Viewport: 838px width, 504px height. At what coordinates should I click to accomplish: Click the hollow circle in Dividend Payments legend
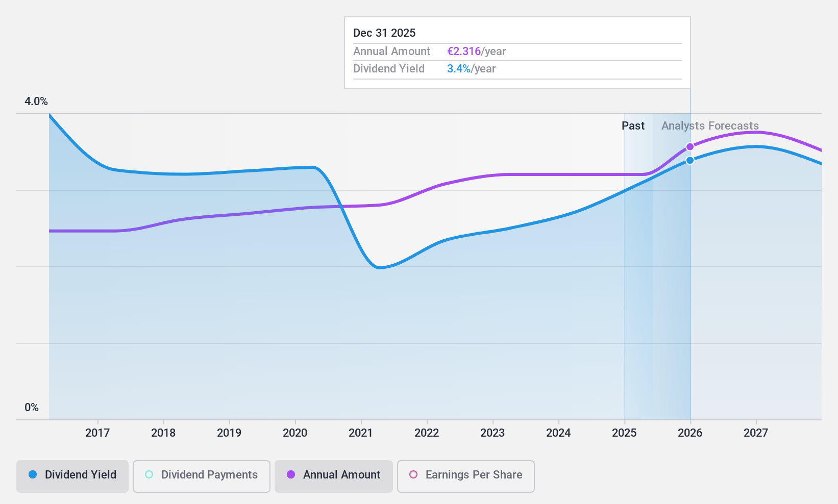(x=149, y=475)
